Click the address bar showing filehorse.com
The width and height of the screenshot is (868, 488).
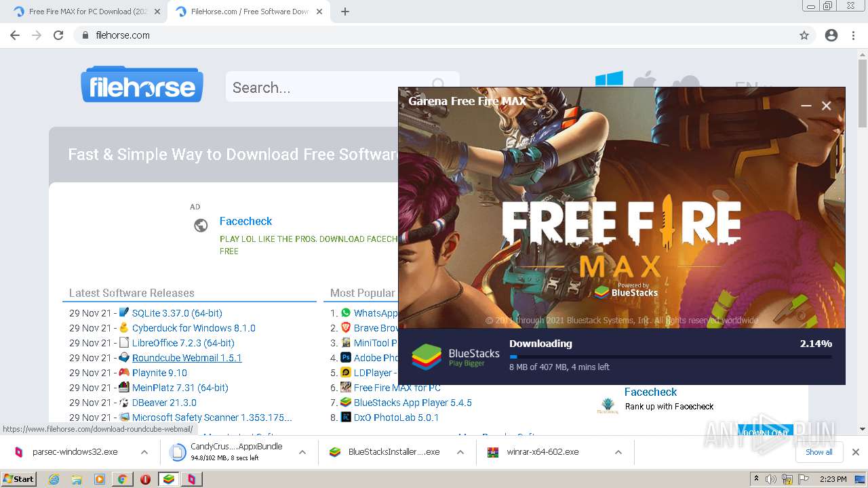[x=434, y=35]
